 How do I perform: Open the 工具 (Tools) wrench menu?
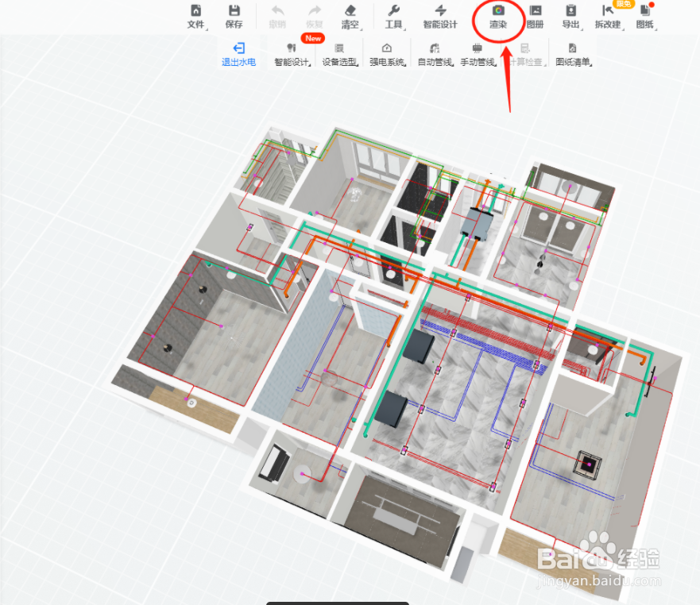394,17
